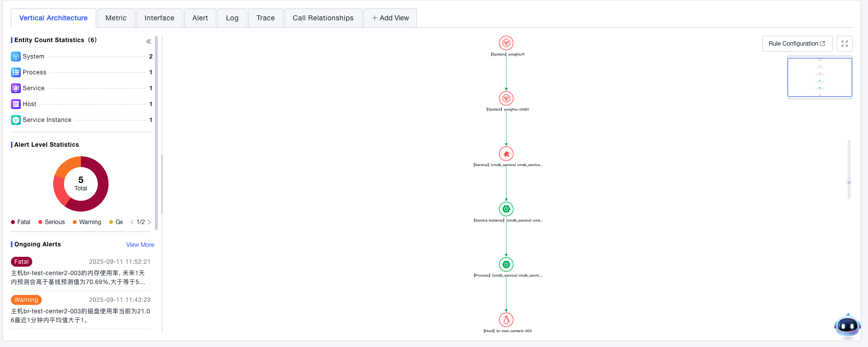
Task: Select the yongfxu-child1 System node
Action: click(x=506, y=98)
